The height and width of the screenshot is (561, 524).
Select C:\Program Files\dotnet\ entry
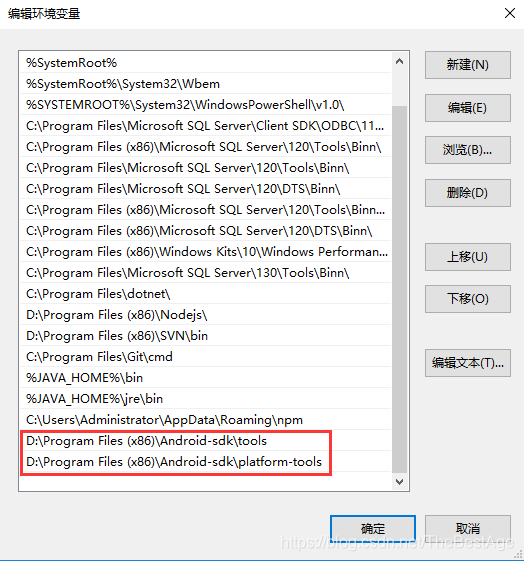(x=206, y=294)
